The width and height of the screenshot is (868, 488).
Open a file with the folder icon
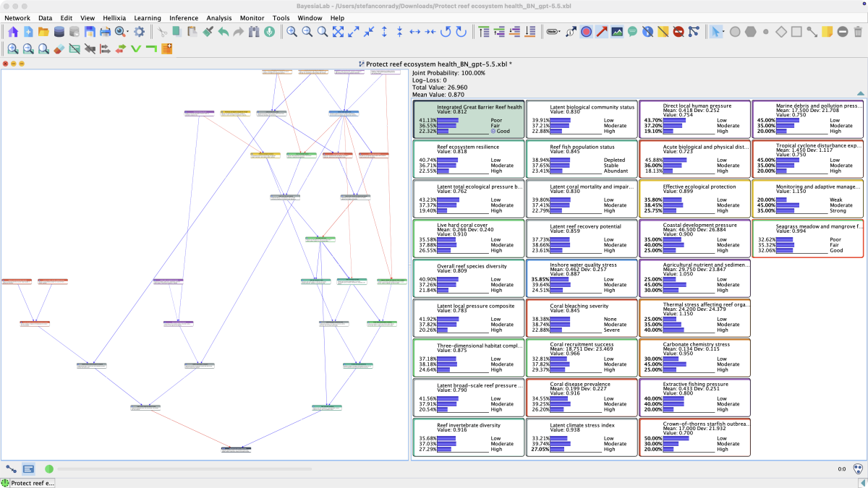tap(43, 32)
